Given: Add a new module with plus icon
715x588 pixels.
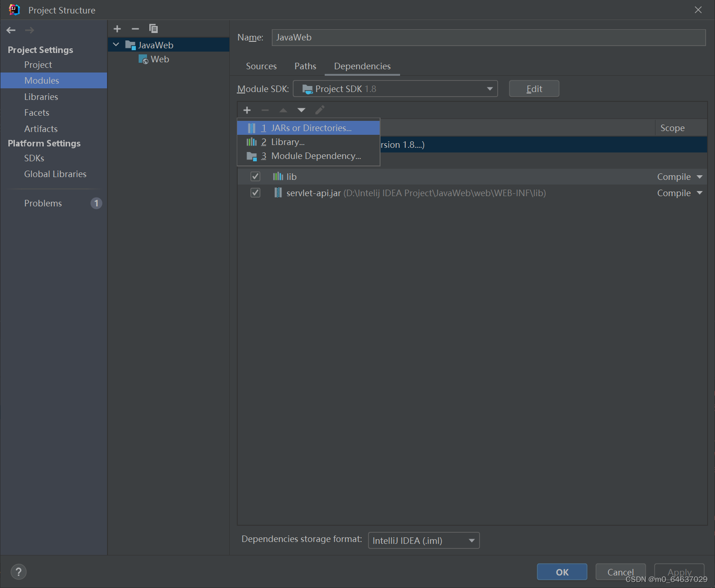Looking at the screenshot, I should [117, 29].
